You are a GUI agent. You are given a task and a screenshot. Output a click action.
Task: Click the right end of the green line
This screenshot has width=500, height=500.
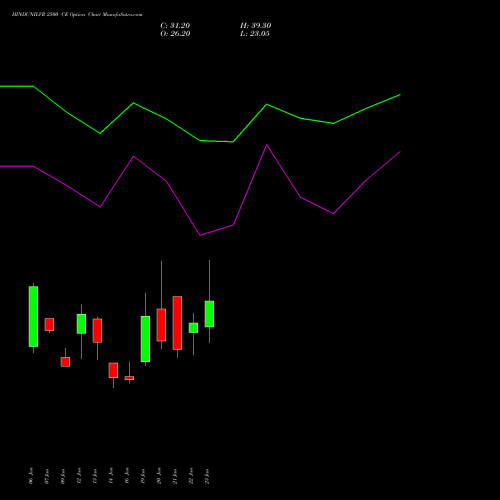point(400,95)
